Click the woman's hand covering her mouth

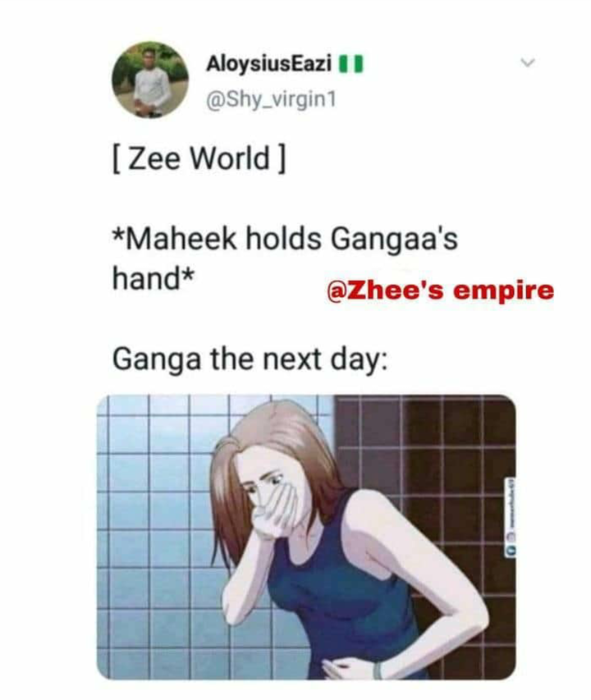pos(275,511)
